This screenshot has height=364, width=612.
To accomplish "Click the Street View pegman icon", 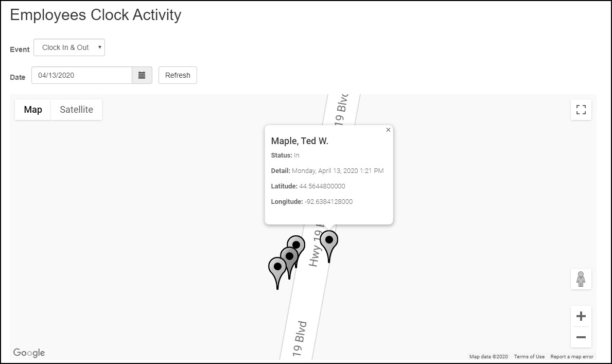I will (581, 279).
